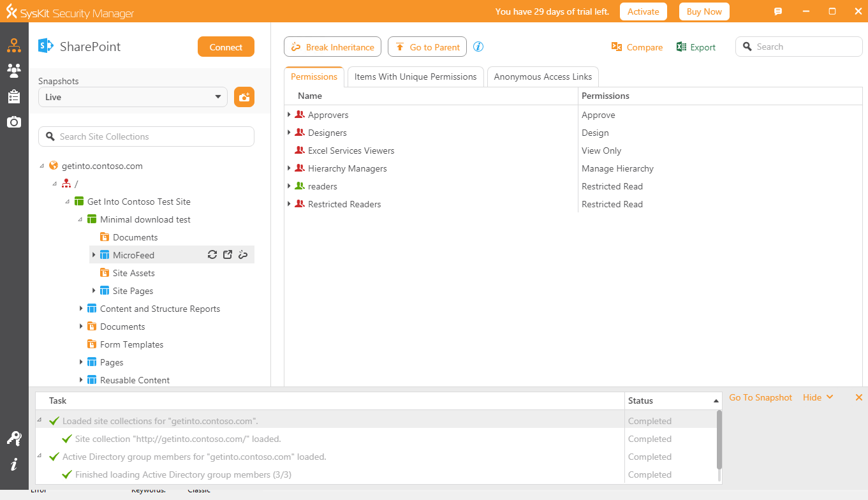
Task: Focus the Search box in the permissions toolbar
Action: [x=798, y=47]
